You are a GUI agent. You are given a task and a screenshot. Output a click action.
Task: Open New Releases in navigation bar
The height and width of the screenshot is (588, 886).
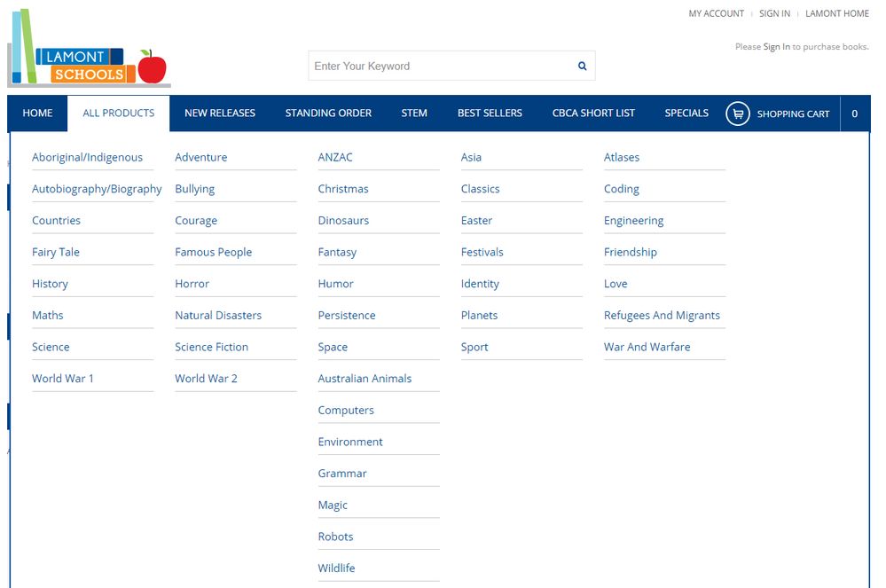pyautogui.click(x=219, y=114)
